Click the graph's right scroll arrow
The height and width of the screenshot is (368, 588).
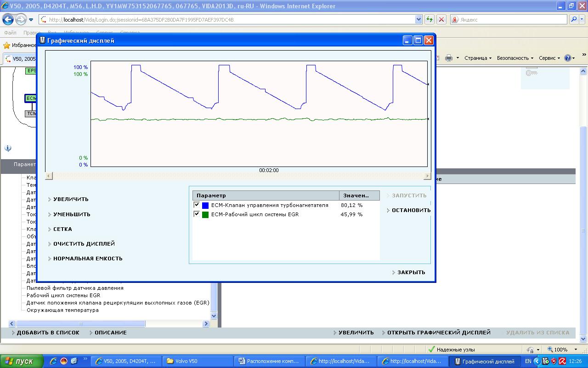coord(427,176)
